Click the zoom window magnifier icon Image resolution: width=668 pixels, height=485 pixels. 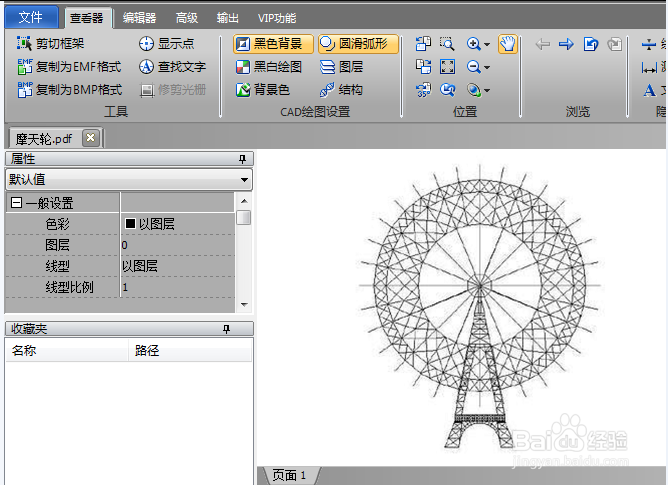(447, 43)
